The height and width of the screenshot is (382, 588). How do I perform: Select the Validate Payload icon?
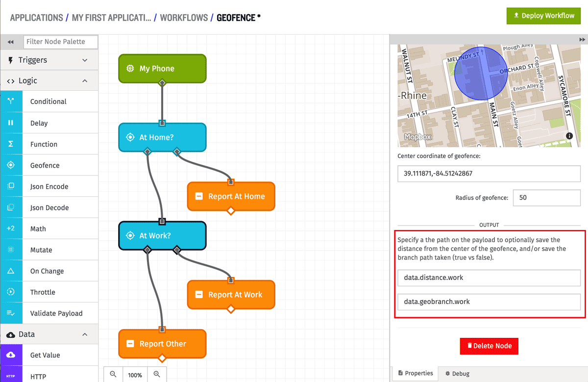click(11, 313)
